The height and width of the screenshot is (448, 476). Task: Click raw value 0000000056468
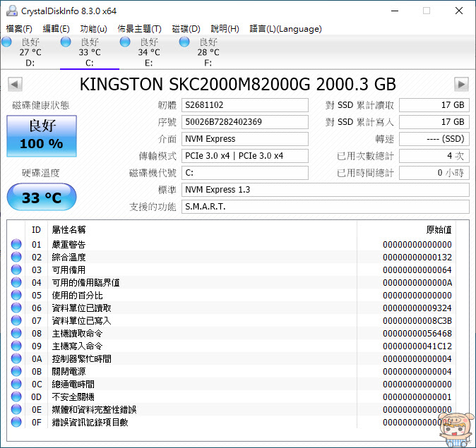pyautogui.click(x=417, y=334)
